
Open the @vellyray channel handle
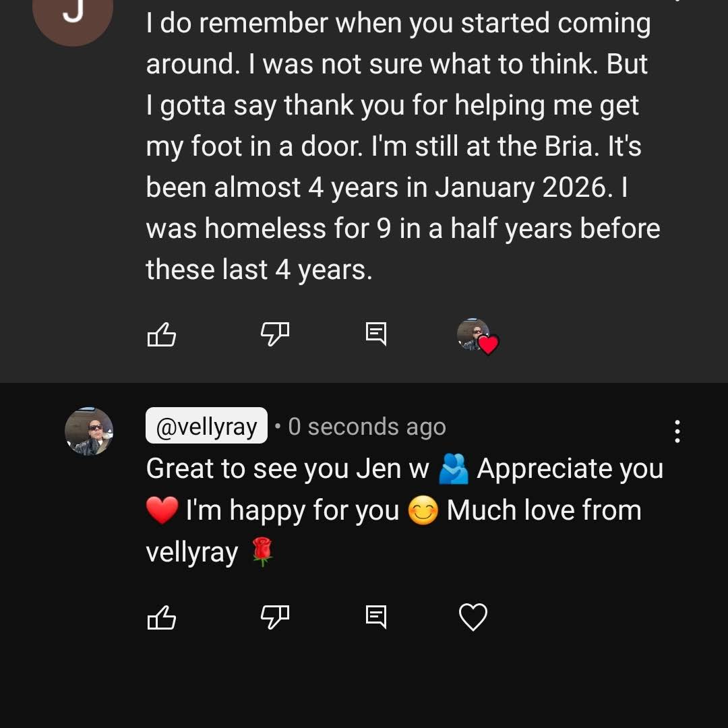coord(206,427)
